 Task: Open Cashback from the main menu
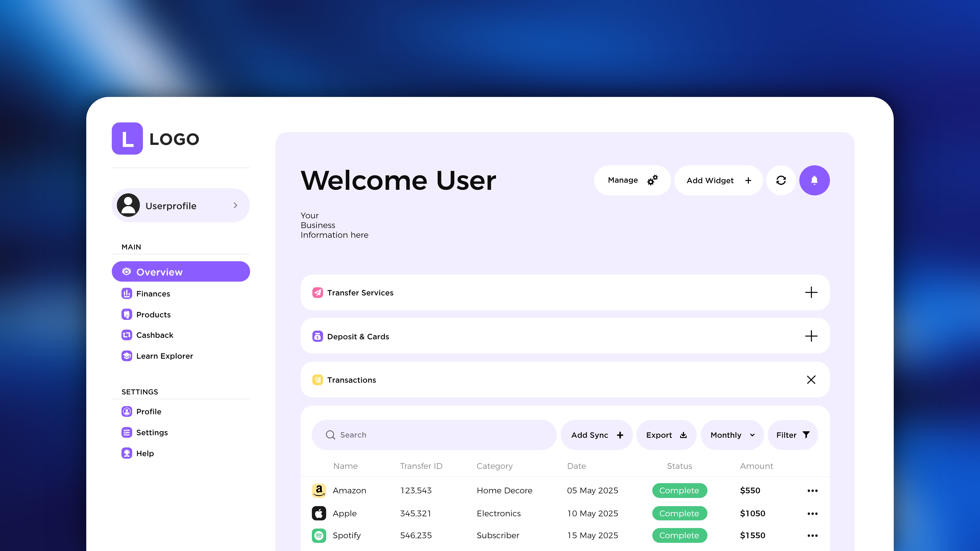[x=154, y=335]
